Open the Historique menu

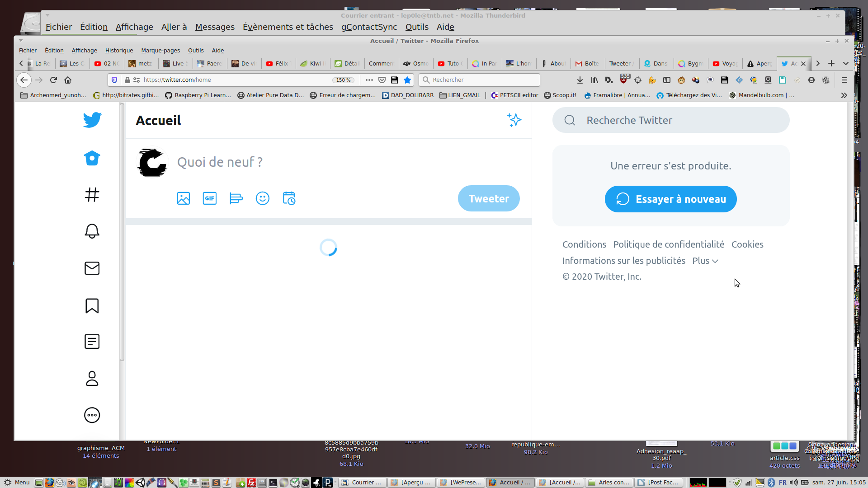click(119, 51)
